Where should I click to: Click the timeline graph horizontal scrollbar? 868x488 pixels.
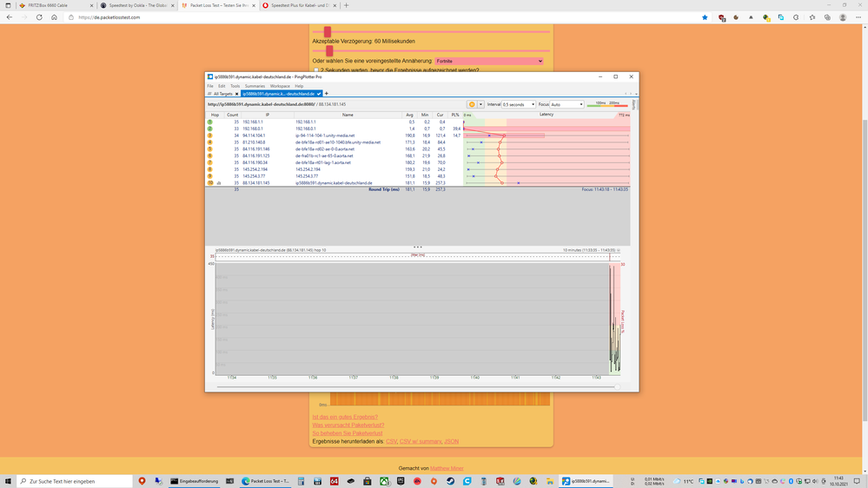418,386
